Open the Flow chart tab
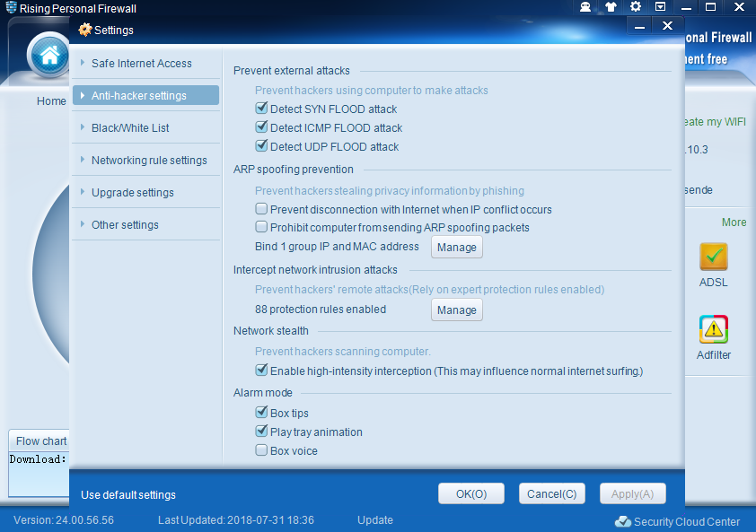 point(40,440)
